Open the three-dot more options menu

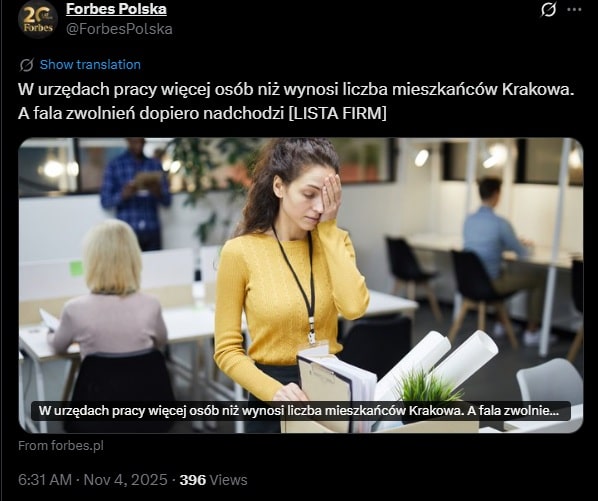(574, 10)
